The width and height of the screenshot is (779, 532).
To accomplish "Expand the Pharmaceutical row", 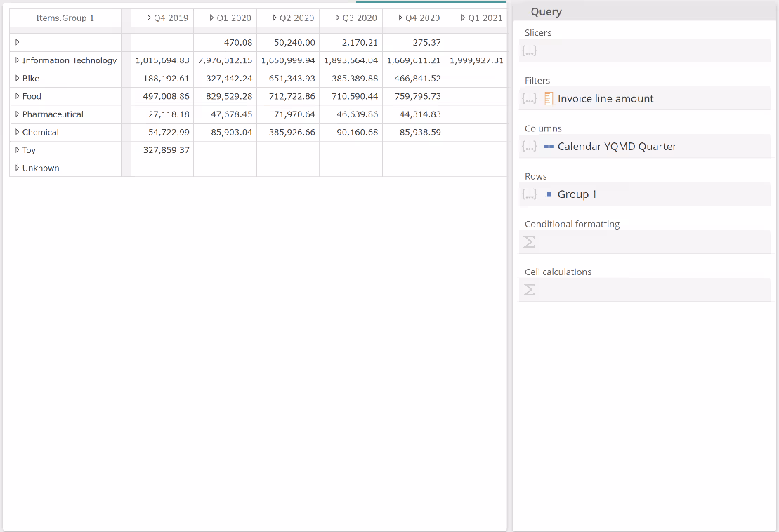I will pos(17,114).
